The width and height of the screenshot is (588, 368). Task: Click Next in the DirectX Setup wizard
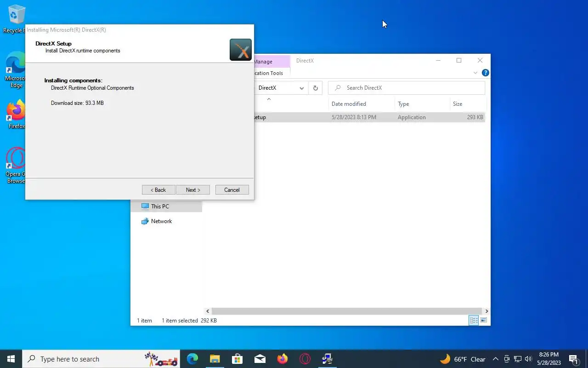(x=193, y=190)
